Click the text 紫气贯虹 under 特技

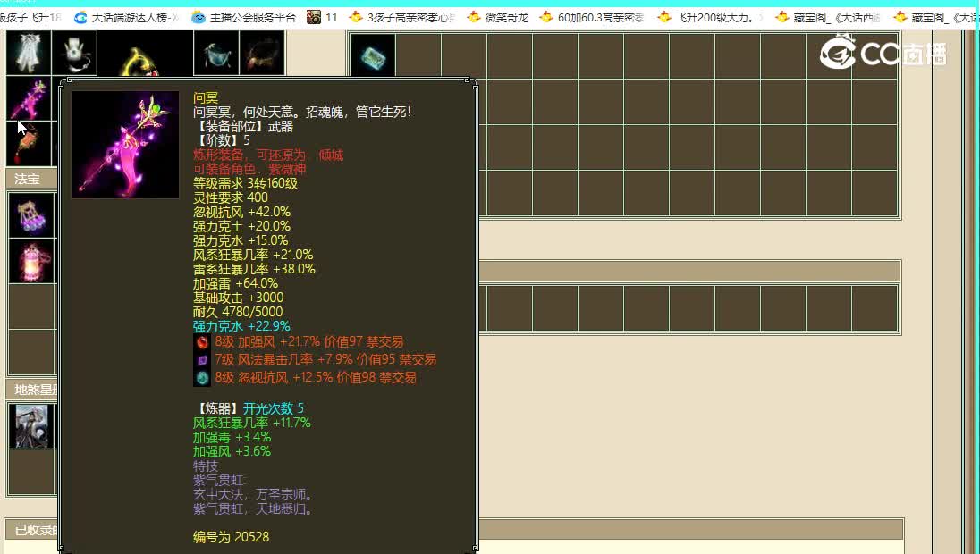click(218, 481)
